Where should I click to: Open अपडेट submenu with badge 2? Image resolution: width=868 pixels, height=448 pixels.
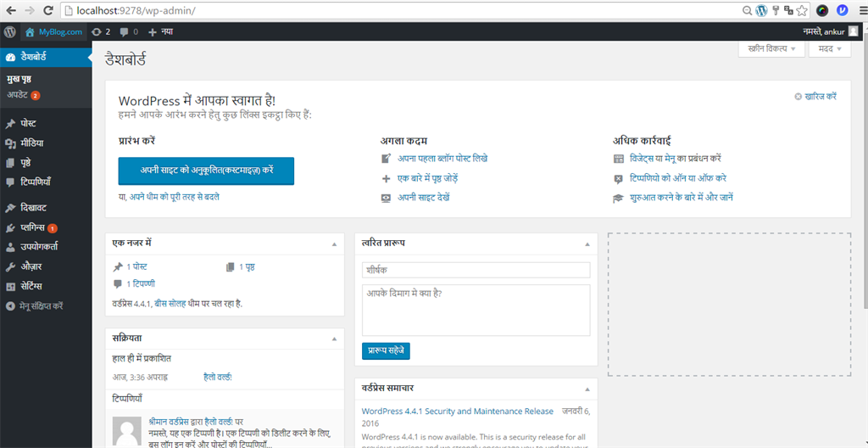23,95
